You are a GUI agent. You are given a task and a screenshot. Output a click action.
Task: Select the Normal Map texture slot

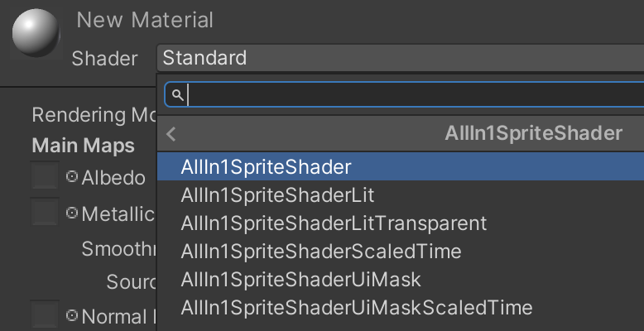click(x=45, y=315)
